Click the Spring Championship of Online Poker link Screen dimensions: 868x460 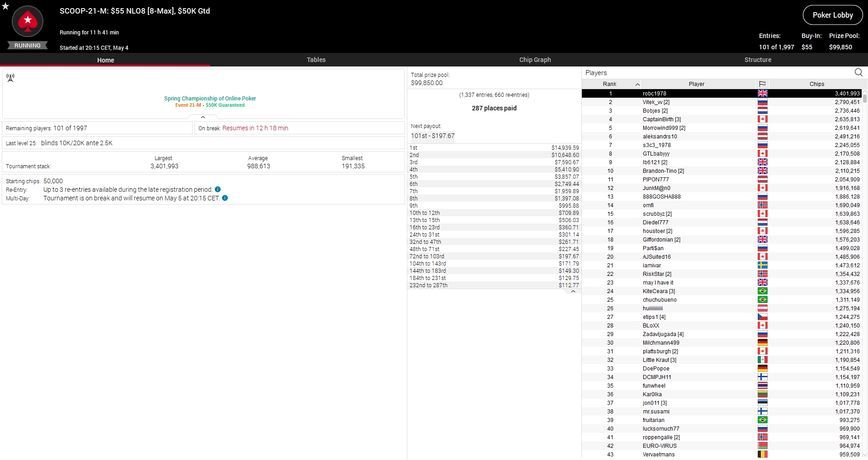pyautogui.click(x=210, y=98)
